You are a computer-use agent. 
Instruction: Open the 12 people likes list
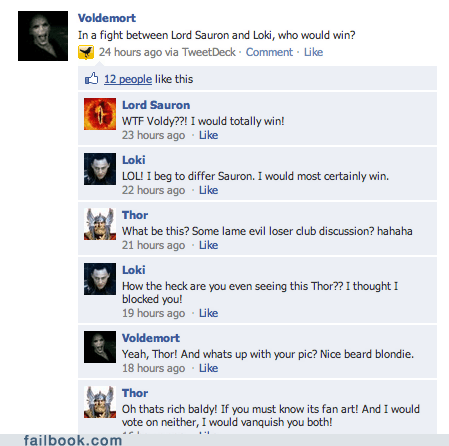128,79
